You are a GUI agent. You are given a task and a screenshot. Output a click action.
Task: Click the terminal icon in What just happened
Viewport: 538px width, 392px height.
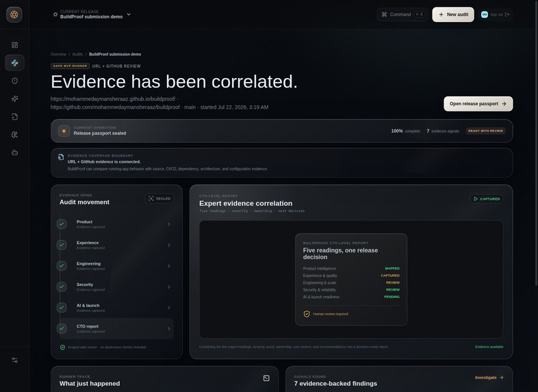click(x=266, y=378)
